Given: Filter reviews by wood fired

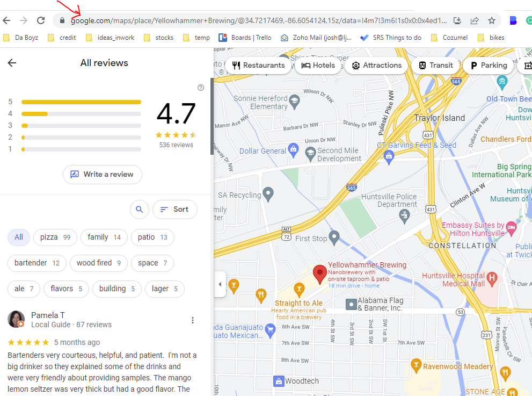Looking at the screenshot, I should tap(99, 263).
